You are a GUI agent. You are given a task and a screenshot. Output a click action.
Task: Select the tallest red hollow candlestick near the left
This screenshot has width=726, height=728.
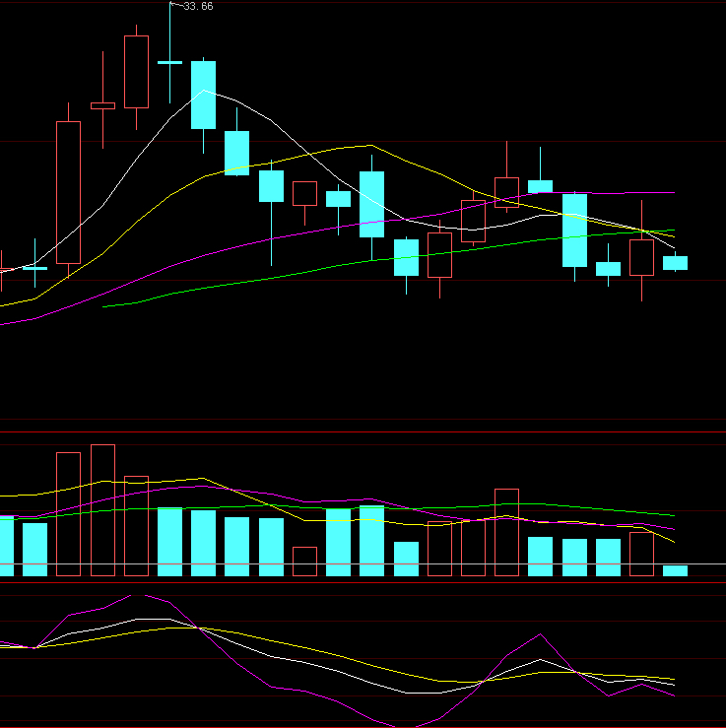68,192
